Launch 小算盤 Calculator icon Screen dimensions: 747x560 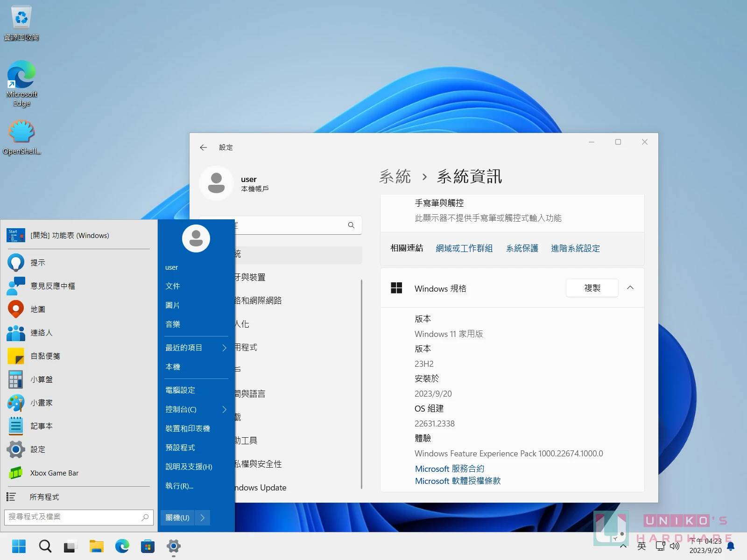pos(16,379)
